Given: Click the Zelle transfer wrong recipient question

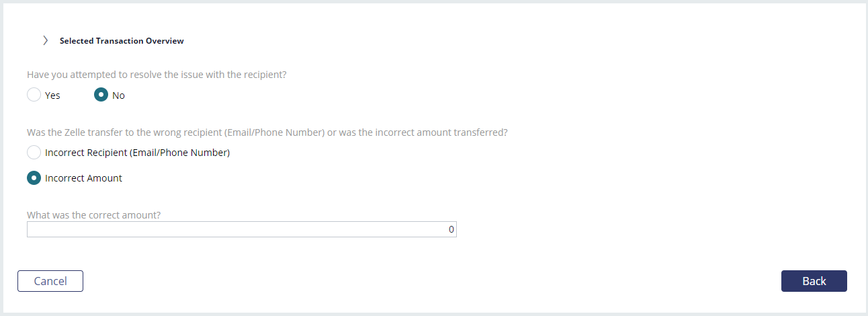Looking at the screenshot, I should 267,132.
